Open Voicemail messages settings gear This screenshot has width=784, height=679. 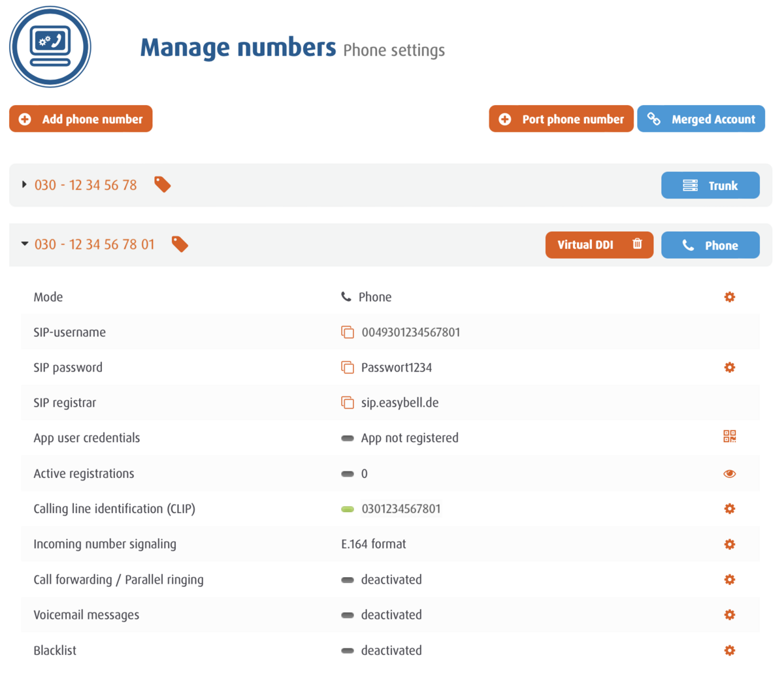coord(729,615)
